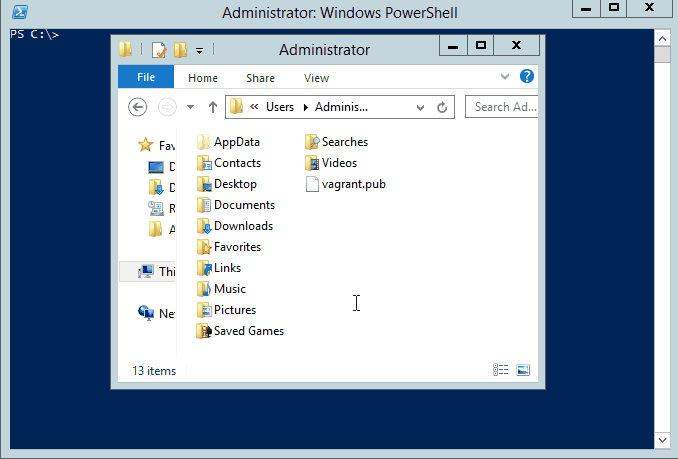This screenshot has width=678, height=459.
Task: Select the Downloads folder
Action: pyautogui.click(x=235, y=226)
